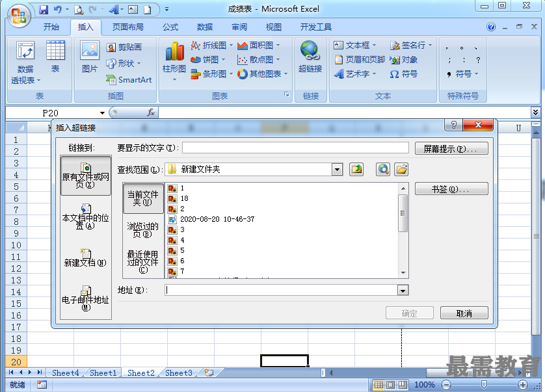Choose link to Create New Document
Viewport: 545px width, 392px height.
point(86,257)
